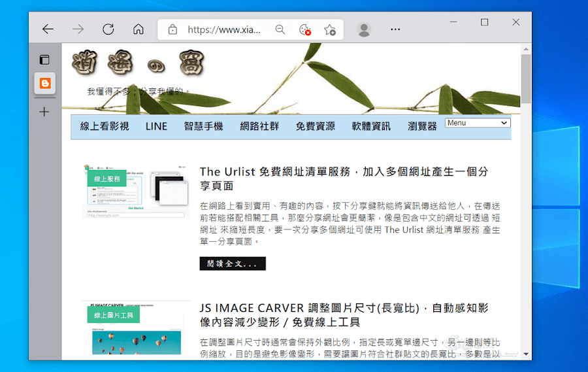
Task: Open the browser home page
Action: click(x=139, y=29)
